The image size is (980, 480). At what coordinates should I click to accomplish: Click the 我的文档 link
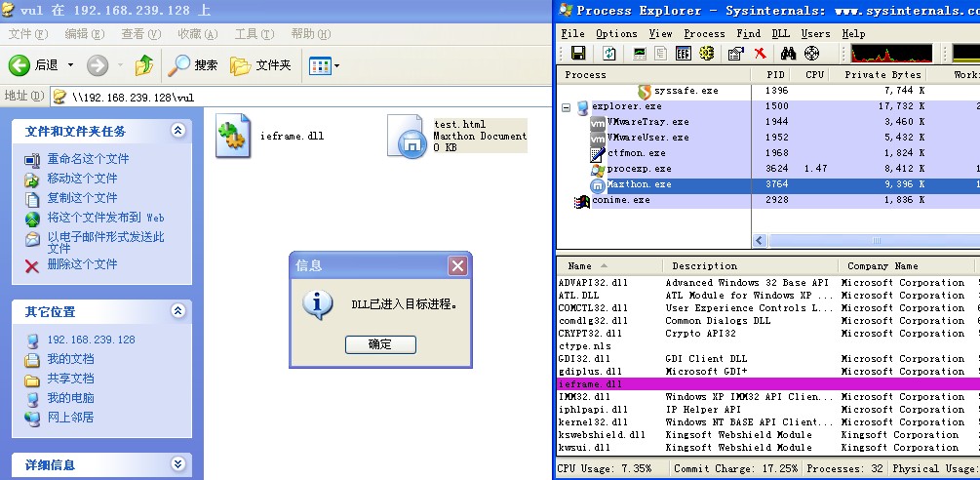[x=70, y=359]
